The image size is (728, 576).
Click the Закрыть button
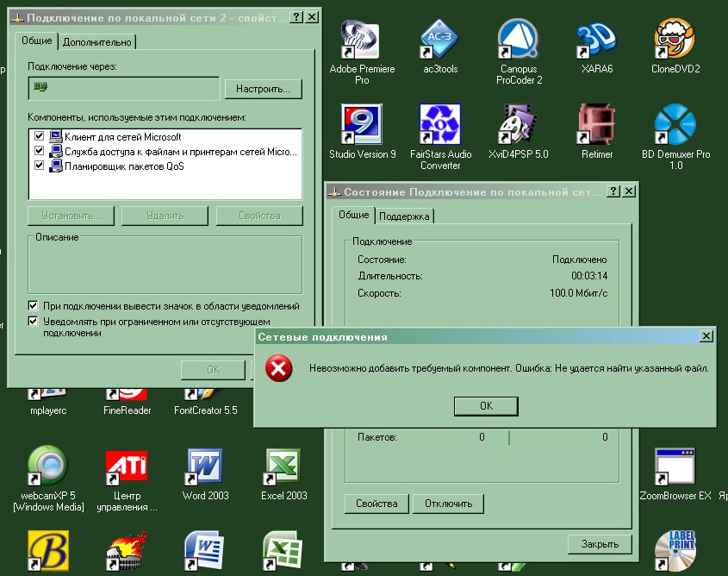coord(600,544)
